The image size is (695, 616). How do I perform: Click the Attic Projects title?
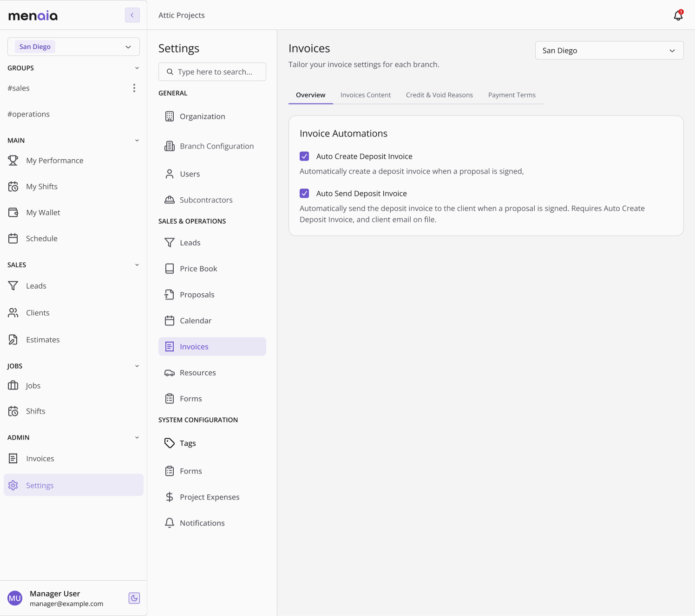coord(182,15)
